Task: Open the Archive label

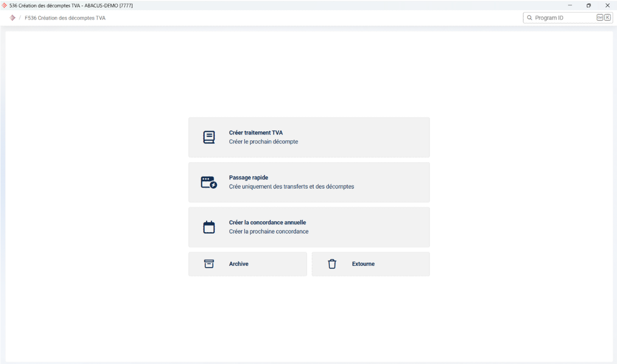Action: point(239,264)
